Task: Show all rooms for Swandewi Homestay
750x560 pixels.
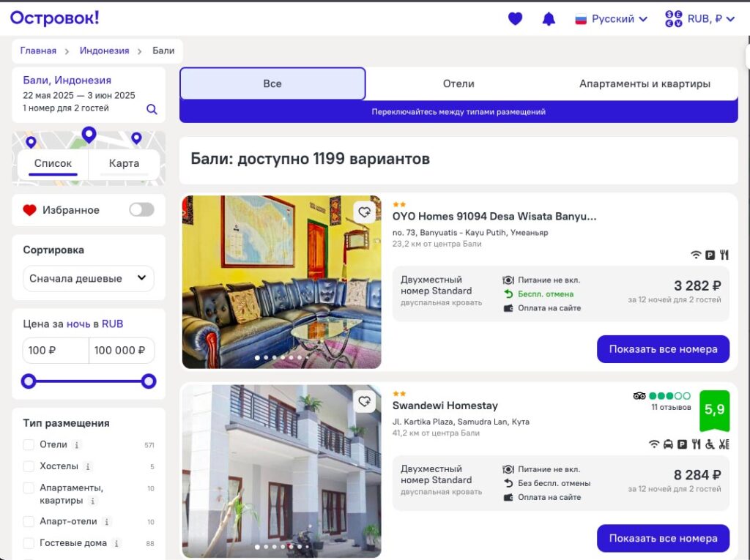Action: [x=663, y=539]
